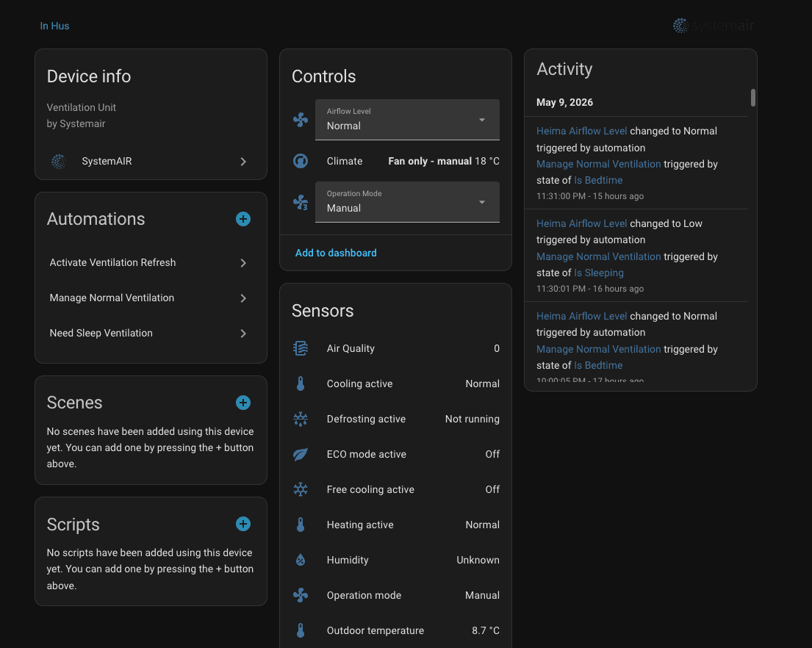Image resolution: width=812 pixels, height=648 pixels.
Task: Click the ECO mode leaf icon
Action: point(301,454)
